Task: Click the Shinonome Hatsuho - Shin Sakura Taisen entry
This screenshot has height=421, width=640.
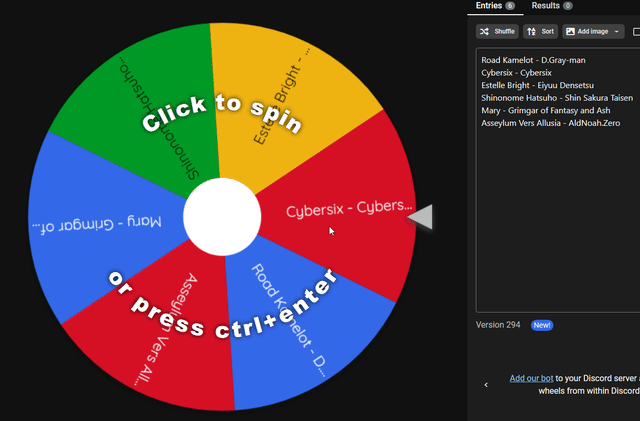Action: pyautogui.click(x=557, y=98)
